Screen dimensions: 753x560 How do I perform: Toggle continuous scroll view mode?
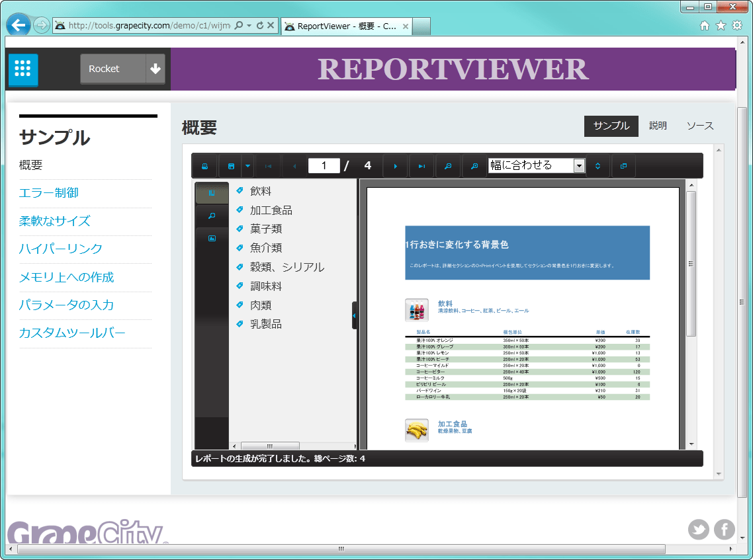point(597,165)
